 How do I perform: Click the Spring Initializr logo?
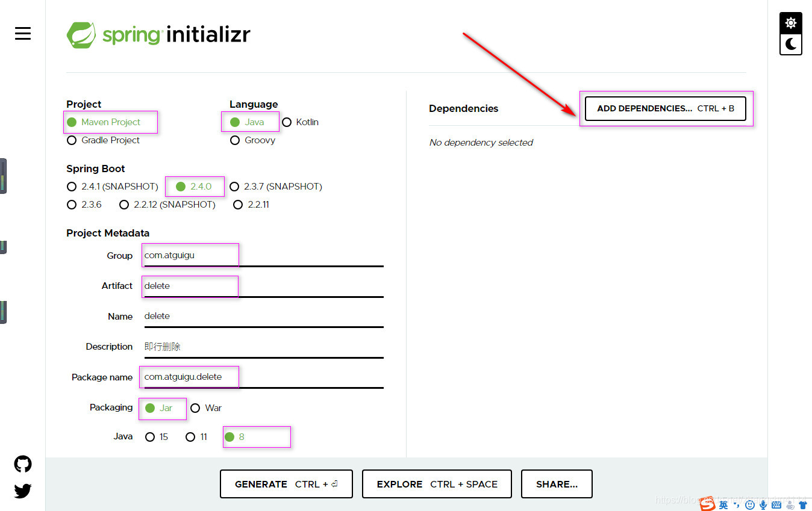tap(158, 35)
